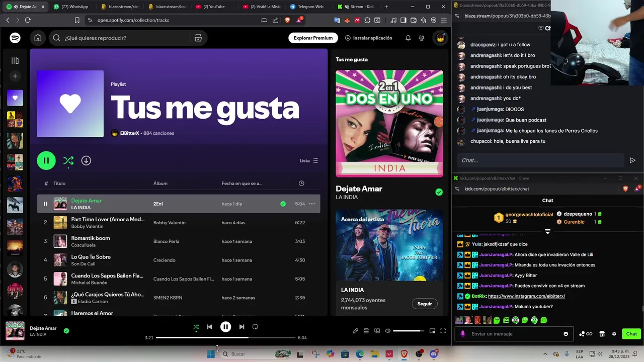Image resolution: width=644 pixels, height=362 pixels.
Task: Skip to next track
Action: (x=242, y=327)
